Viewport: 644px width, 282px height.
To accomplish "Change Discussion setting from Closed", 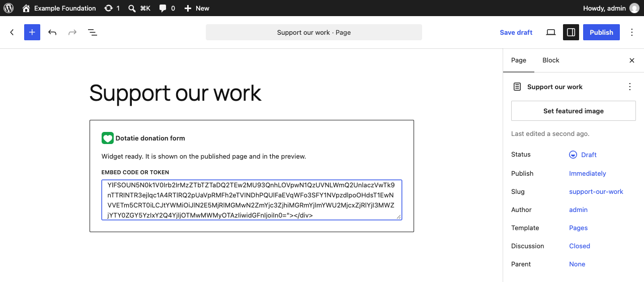I will (580, 246).
